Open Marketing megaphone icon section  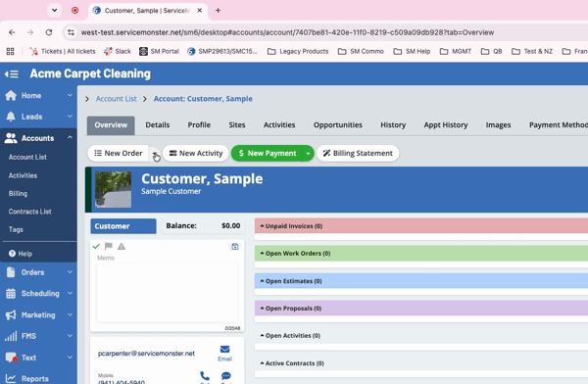(x=11, y=314)
